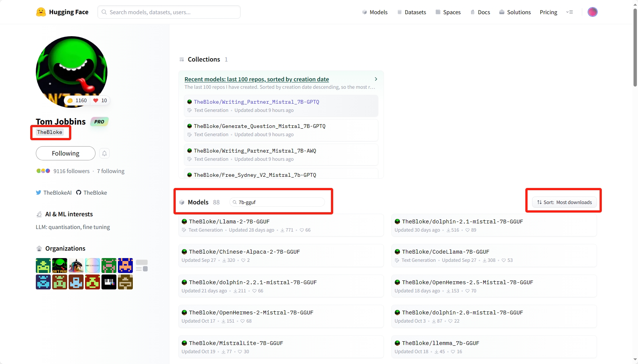Toggle the Following button

66,153
